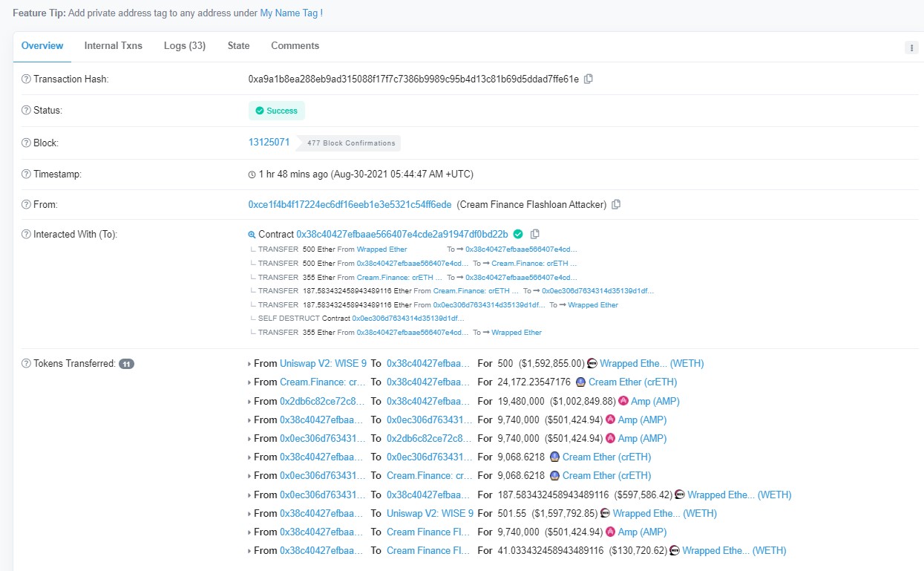Click the Uniswap V2: WISE 9 sender link

[323, 364]
